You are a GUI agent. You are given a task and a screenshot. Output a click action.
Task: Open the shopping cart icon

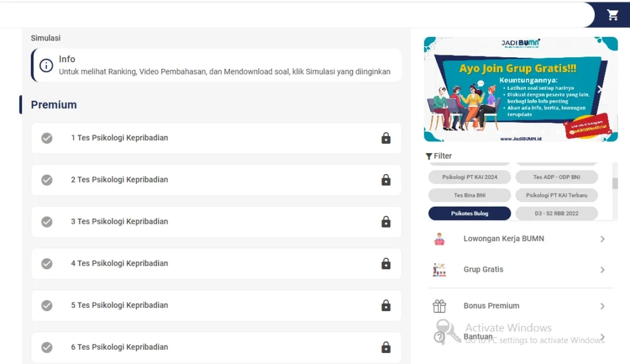[x=612, y=15]
